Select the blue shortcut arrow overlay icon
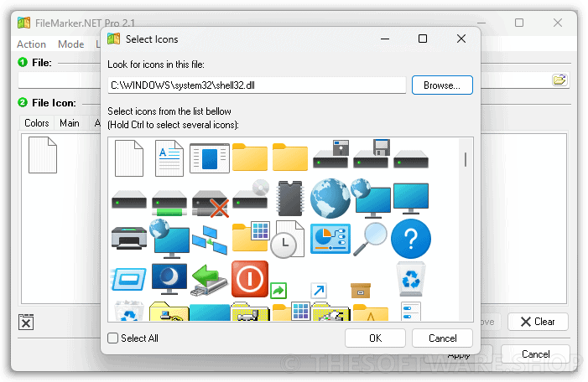 [x=319, y=290]
